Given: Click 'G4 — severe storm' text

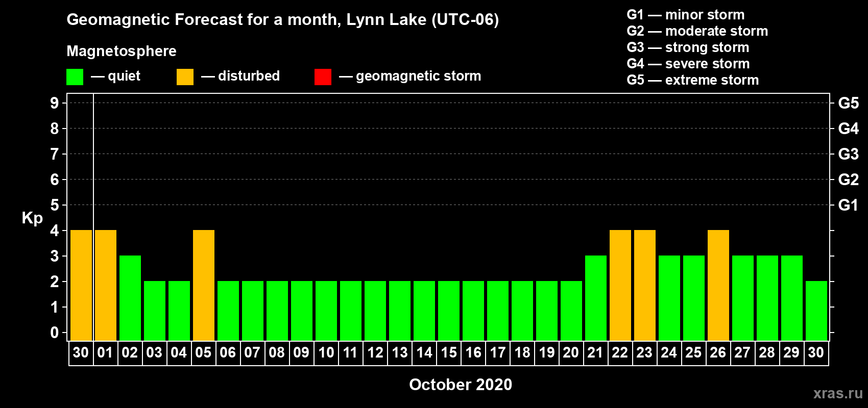Looking at the screenshot, I should (688, 64).
